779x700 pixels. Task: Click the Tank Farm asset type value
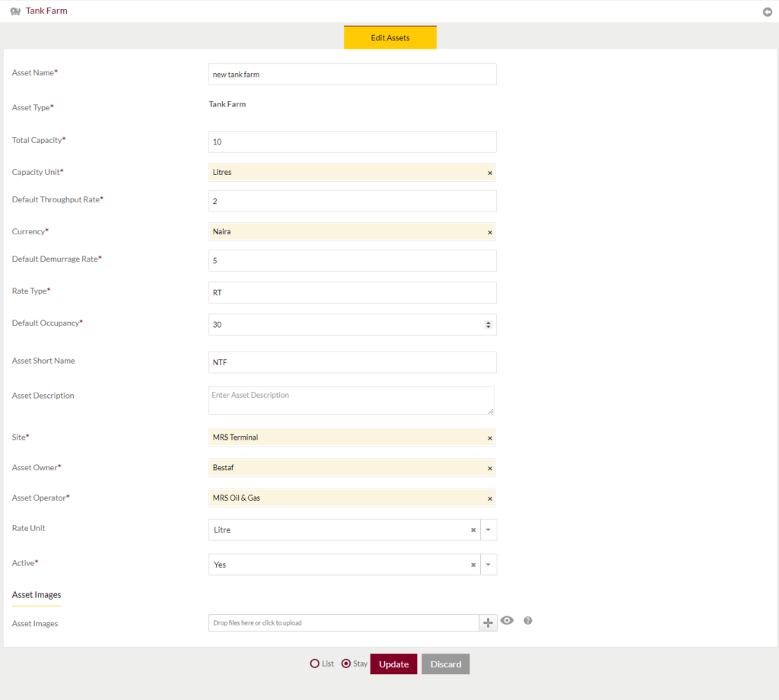tap(227, 104)
